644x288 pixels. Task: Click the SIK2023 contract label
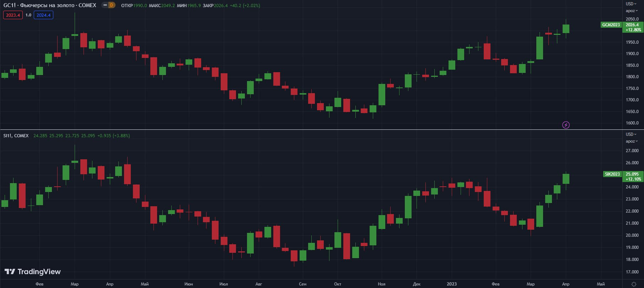click(x=612, y=174)
